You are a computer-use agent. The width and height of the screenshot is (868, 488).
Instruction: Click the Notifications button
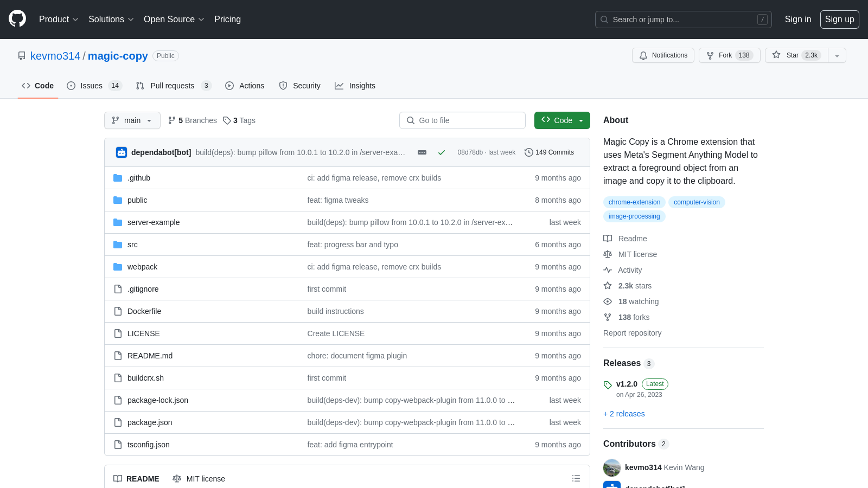(663, 55)
